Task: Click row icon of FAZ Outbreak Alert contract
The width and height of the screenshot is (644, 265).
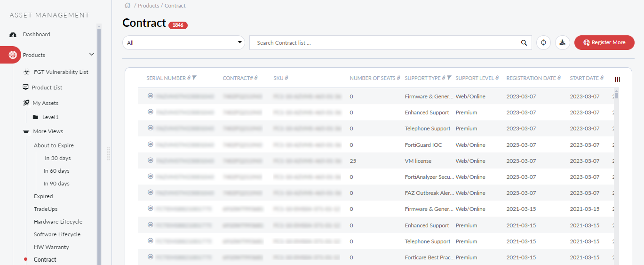Action: 151,193
